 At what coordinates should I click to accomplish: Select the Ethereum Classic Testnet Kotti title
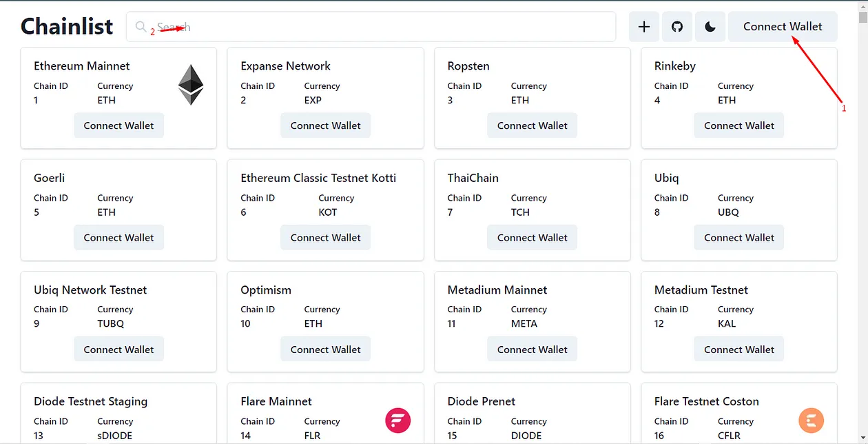[318, 178]
